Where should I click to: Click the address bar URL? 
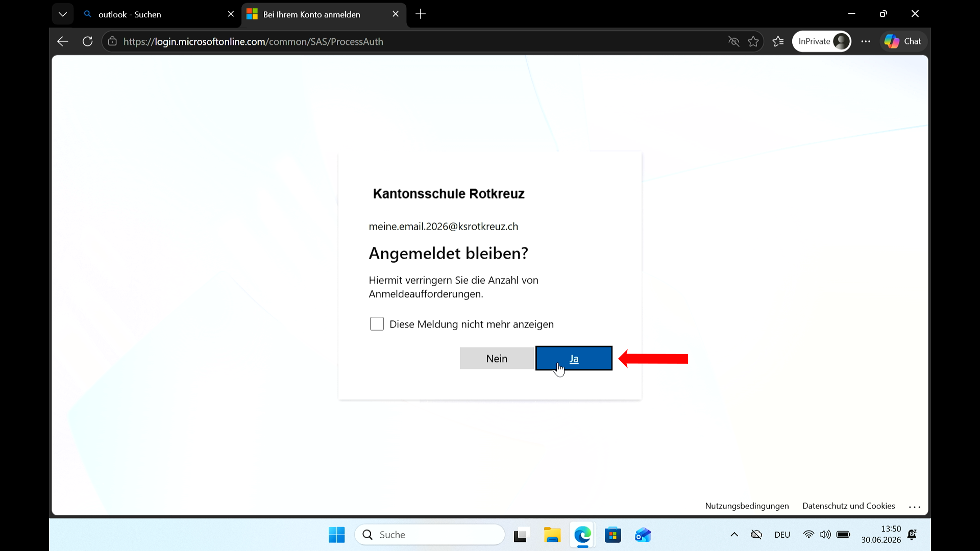coord(253,41)
